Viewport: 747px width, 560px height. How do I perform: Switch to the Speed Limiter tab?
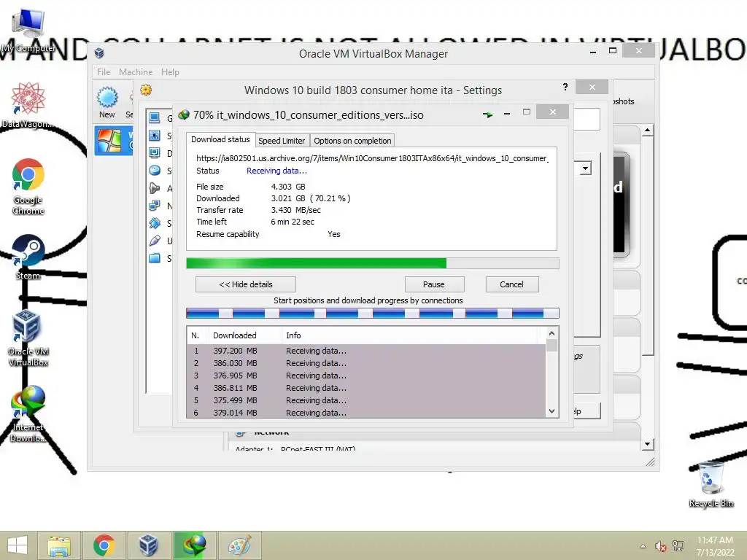click(x=282, y=141)
